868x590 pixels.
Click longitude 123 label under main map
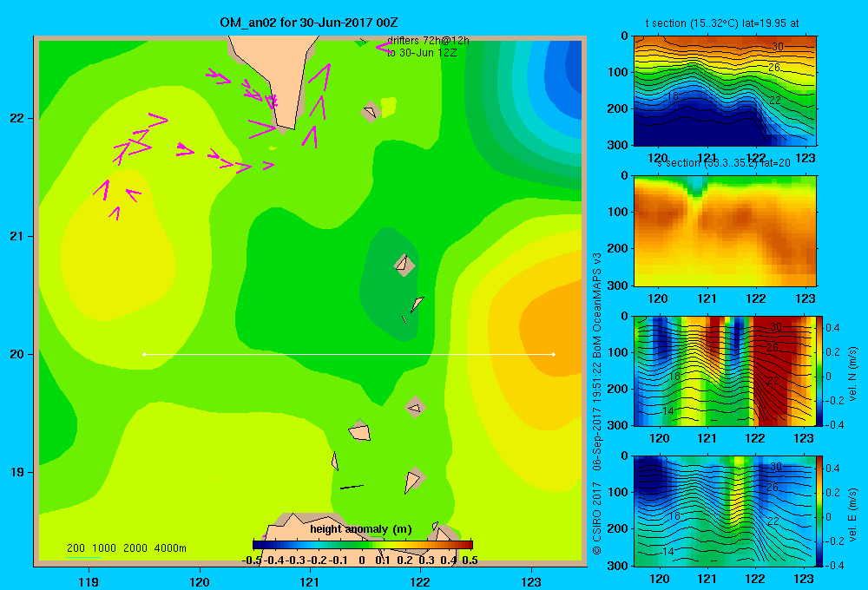[x=531, y=581]
